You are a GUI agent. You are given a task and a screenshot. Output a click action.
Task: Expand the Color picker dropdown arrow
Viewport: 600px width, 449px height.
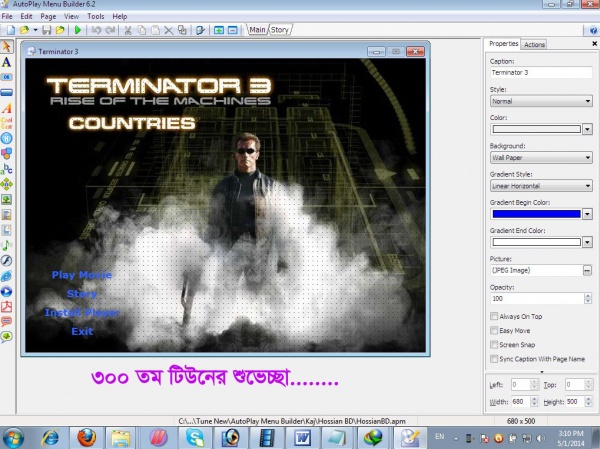coord(587,129)
